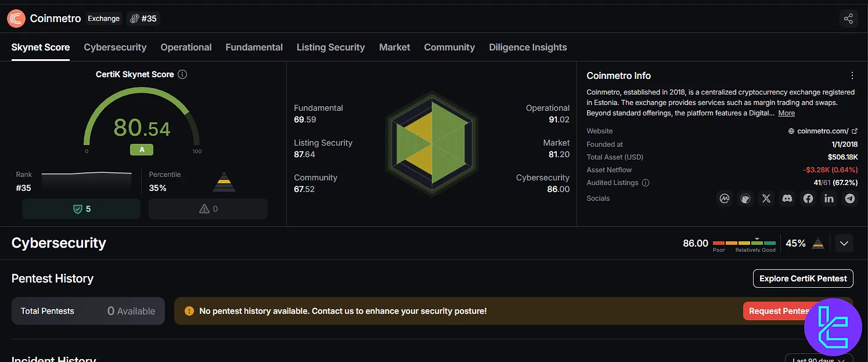Click the Total Pentests 0 Available card
Viewport: 868px width, 362px height.
(x=88, y=311)
